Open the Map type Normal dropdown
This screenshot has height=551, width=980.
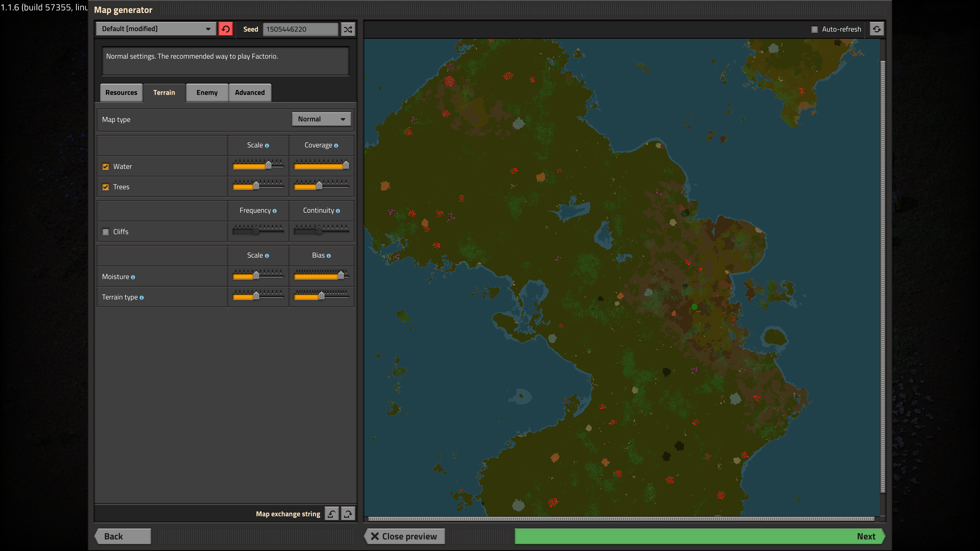click(321, 119)
